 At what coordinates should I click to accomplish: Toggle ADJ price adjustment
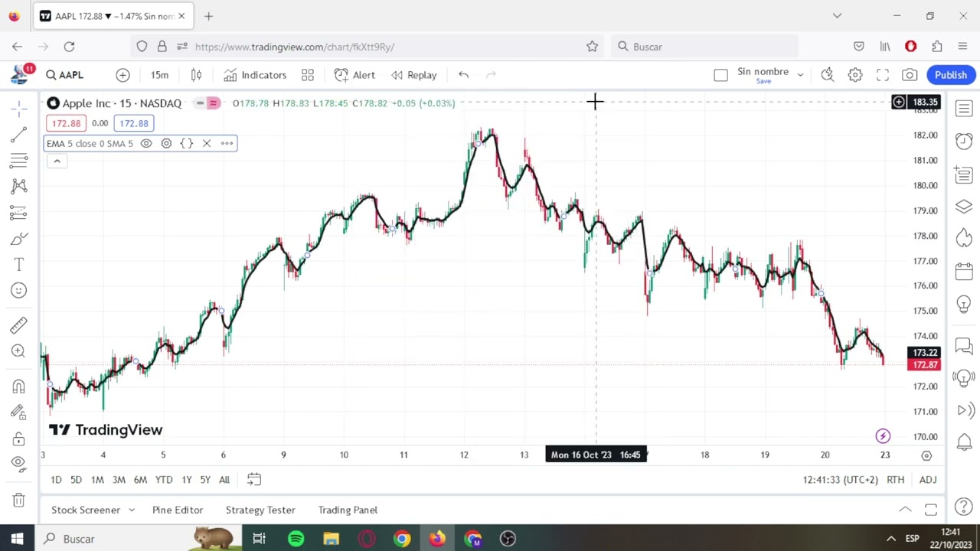pos(928,480)
